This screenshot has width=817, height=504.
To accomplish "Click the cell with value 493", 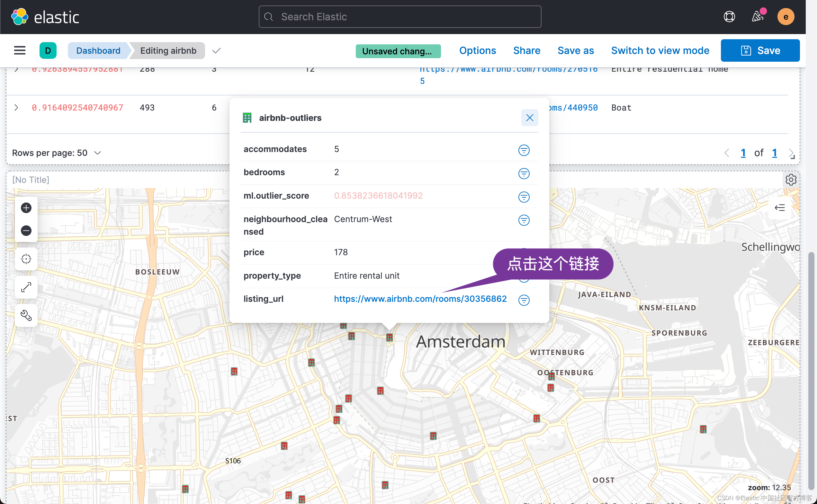I will pos(147,108).
